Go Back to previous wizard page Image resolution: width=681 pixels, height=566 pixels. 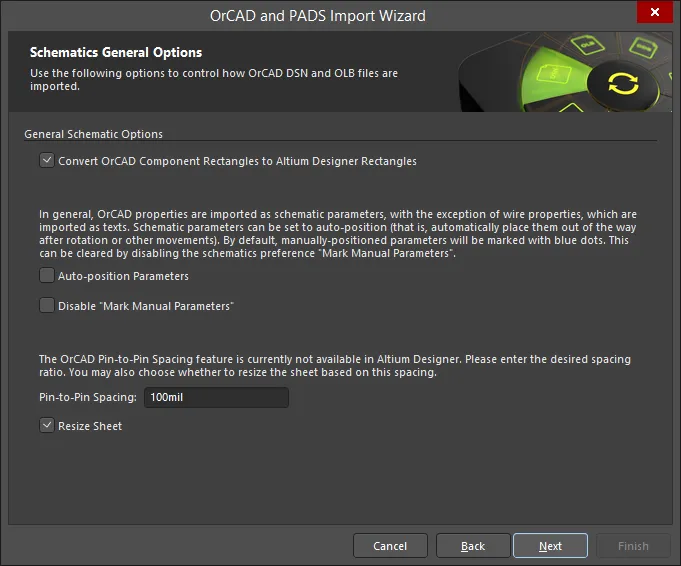[x=473, y=546]
